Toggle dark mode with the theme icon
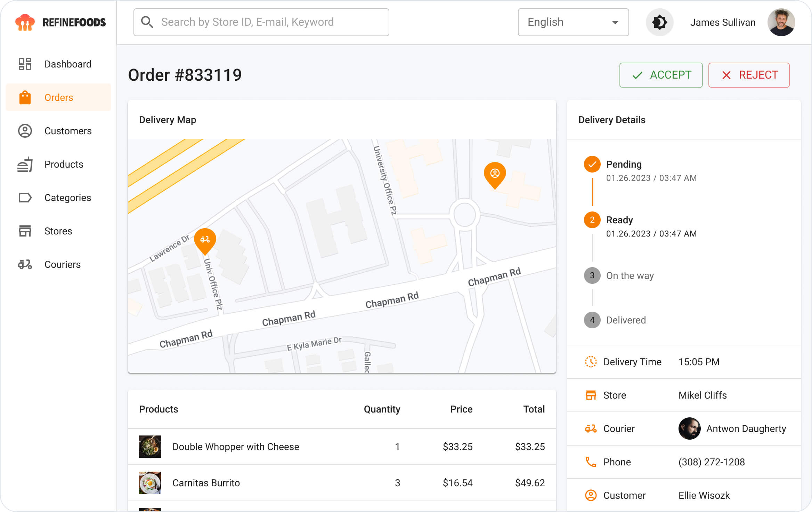 [659, 22]
